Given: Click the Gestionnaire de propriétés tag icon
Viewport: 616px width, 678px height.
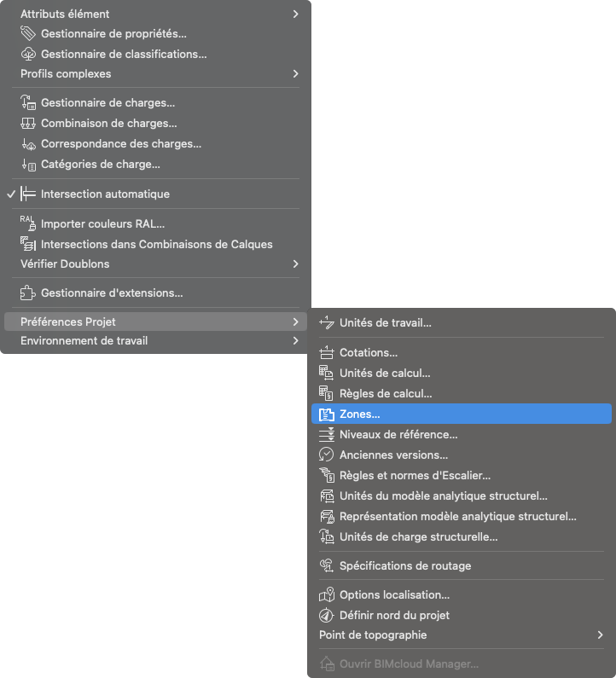Looking at the screenshot, I should pos(28,33).
